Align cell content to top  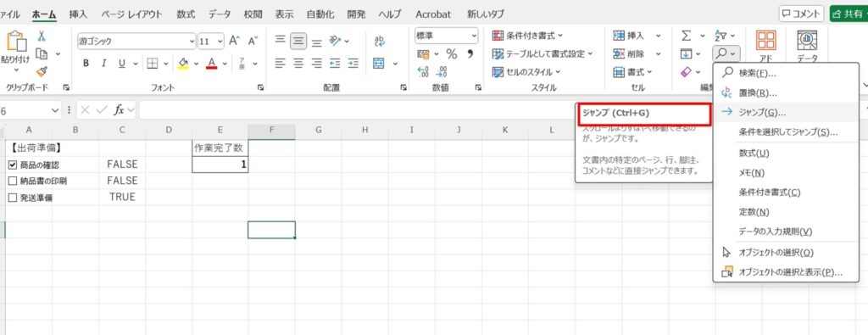tap(280, 40)
